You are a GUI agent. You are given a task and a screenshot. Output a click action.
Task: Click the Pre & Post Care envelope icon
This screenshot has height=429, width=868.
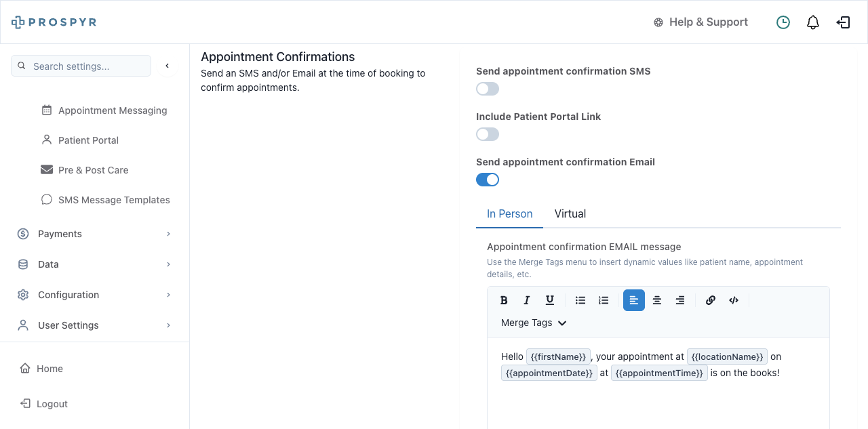[47, 169]
